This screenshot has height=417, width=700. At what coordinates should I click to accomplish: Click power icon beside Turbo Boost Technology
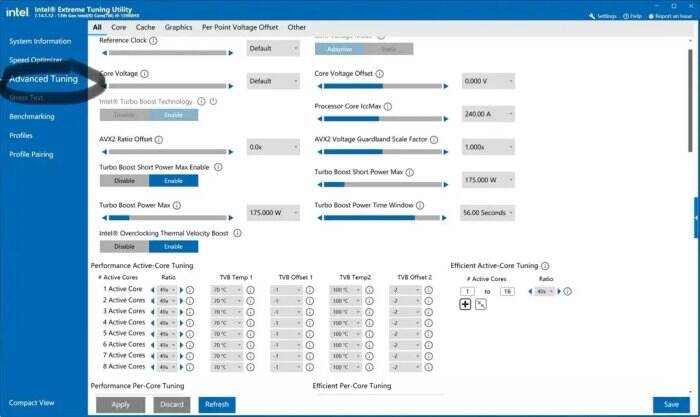(213, 101)
